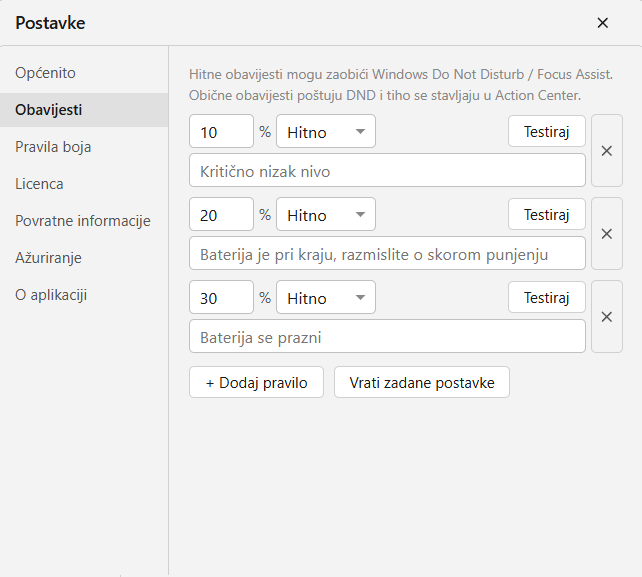This screenshot has width=642, height=577.
Task: Delete the 20% notification rule
Action: click(x=607, y=234)
